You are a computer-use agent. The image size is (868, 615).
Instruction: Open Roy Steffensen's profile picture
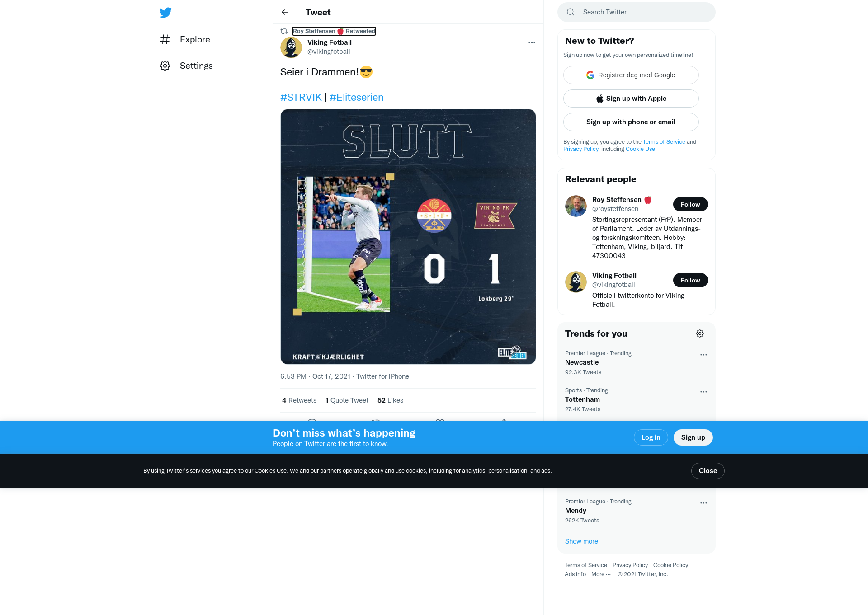pyautogui.click(x=576, y=206)
